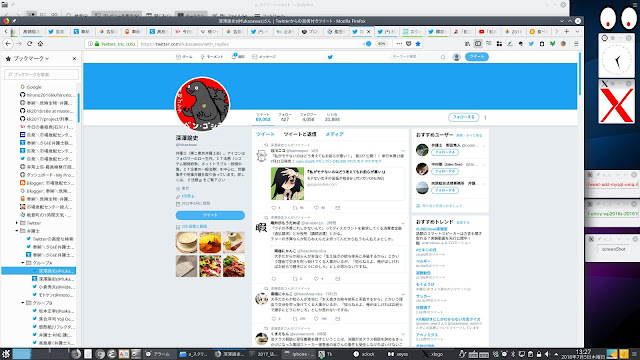Follow the third recommended user
The height and width of the screenshot is (360, 640).
click(x=445, y=190)
